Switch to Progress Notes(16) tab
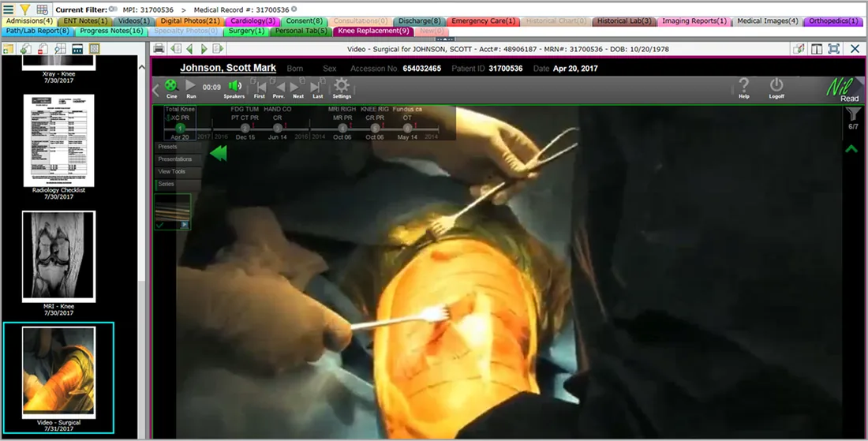The image size is (868, 441). pos(111,31)
